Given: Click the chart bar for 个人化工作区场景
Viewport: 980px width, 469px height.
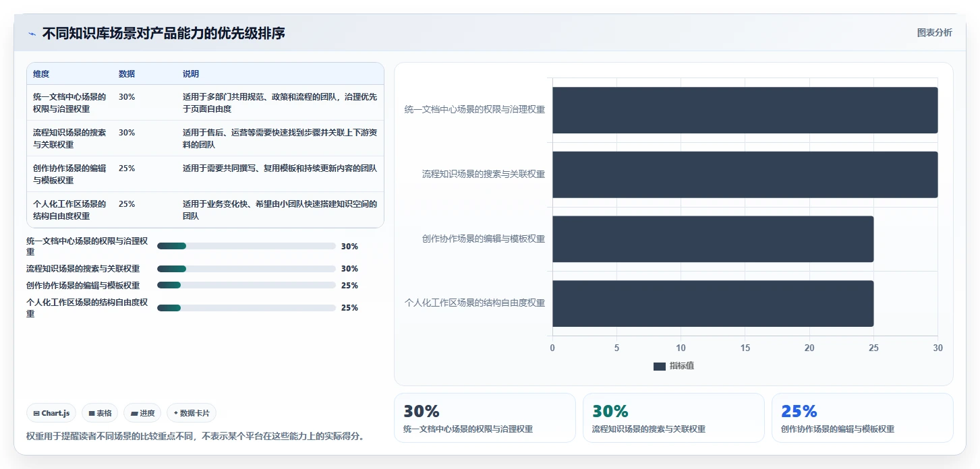Looking at the screenshot, I should tap(713, 303).
